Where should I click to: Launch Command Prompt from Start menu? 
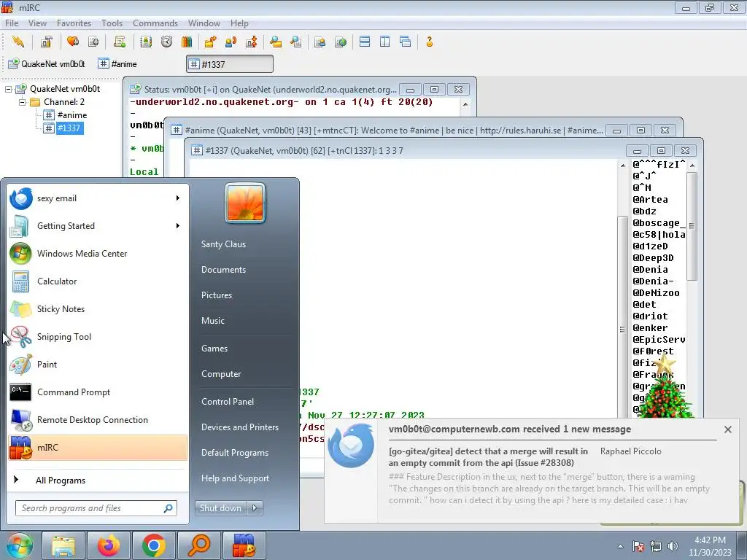pyautogui.click(x=98, y=392)
